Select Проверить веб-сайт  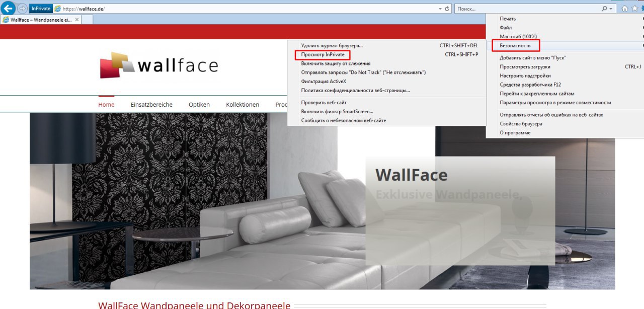click(x=386, y=103)
